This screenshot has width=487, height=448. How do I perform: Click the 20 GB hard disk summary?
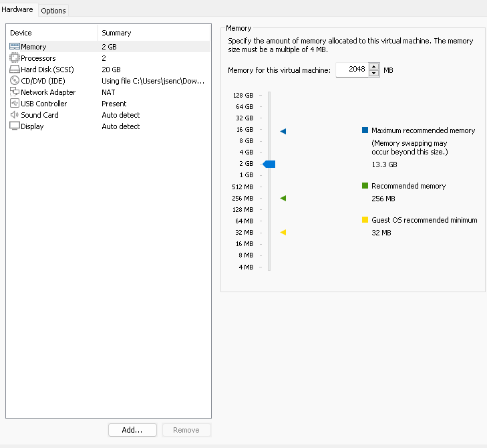pos(111,70)
